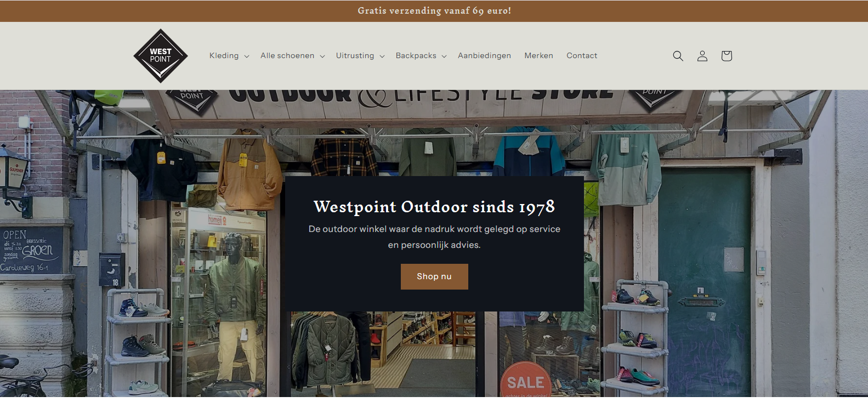868x419 pixels.
Task: Click the Gratis verzending announcement bar text
Action: 434,10
